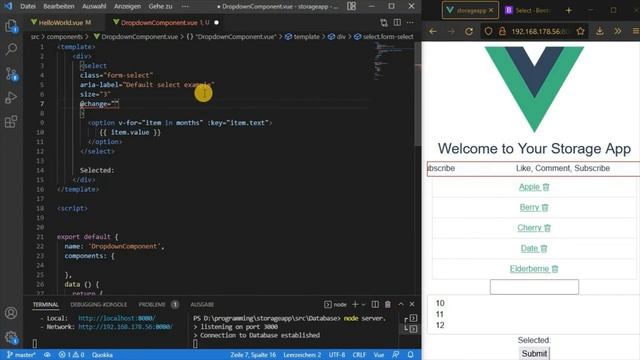The height and width of the screenshot is (360, 640).
Task: Open the Extensions view
Action: 11,121
